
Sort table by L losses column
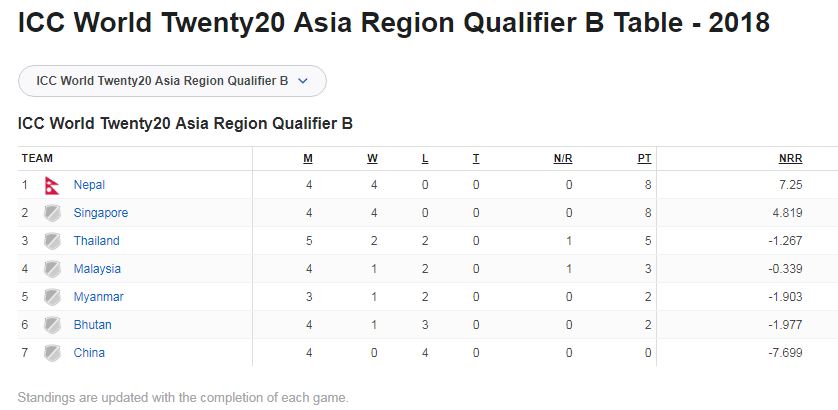[x=425, y=159]
